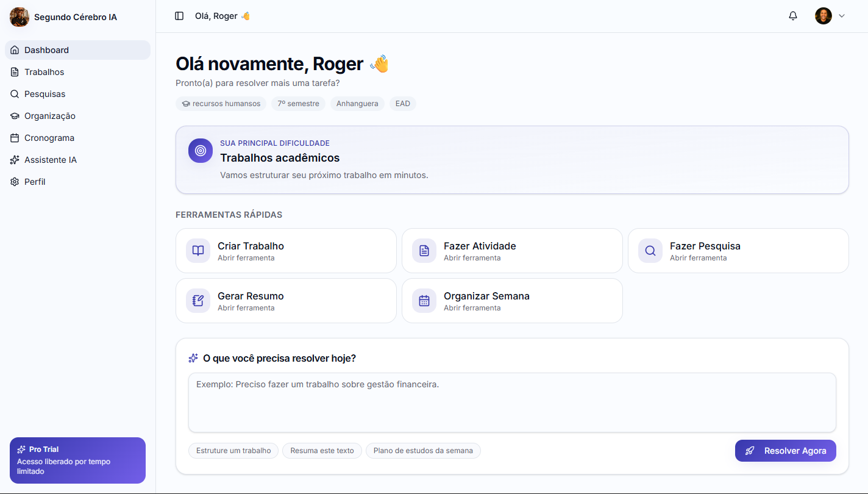Viewport: 868px width, 494px height.
Task: Click the 'Olá, Roger' header greeting
Action: tap(222, 16)
